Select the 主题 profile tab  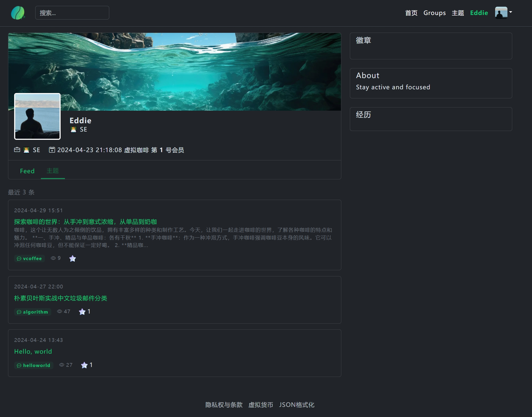click(53, 171)
